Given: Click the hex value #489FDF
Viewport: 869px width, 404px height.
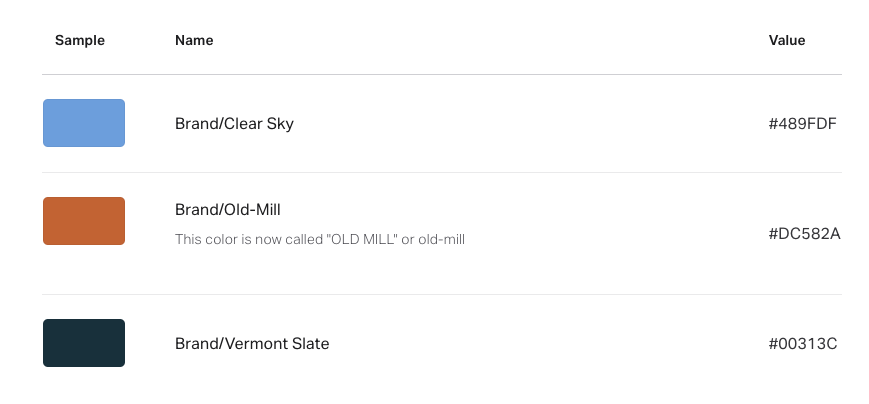Looking at the screenshot, I should (802, 124).
